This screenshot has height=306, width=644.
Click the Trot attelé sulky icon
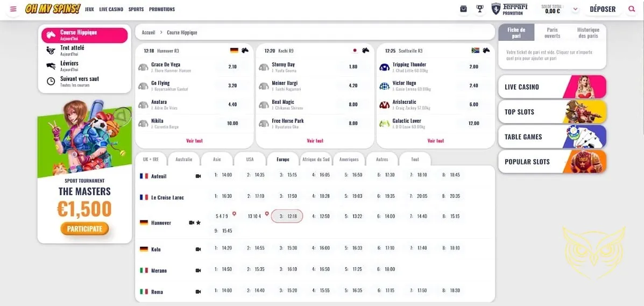click(x=51, y=51)
